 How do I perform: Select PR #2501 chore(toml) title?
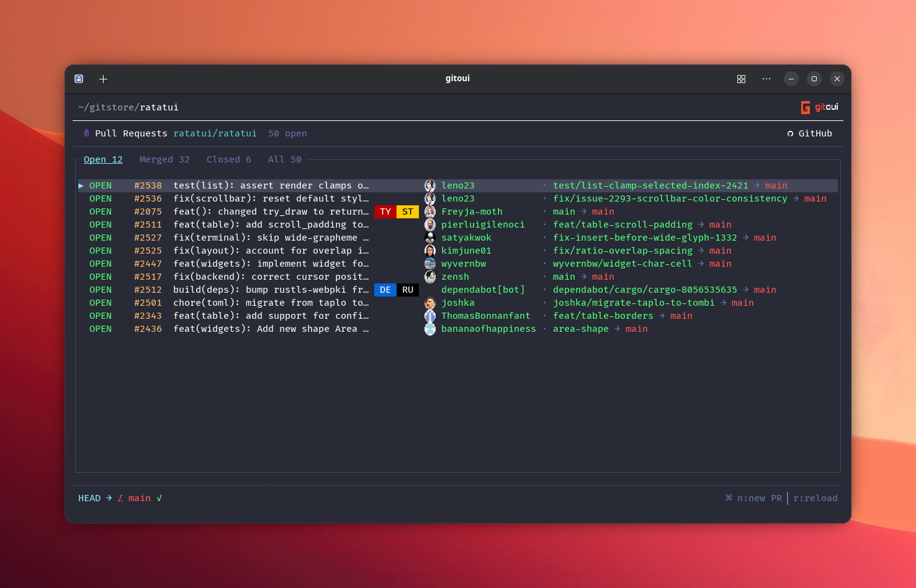[271, 303]
